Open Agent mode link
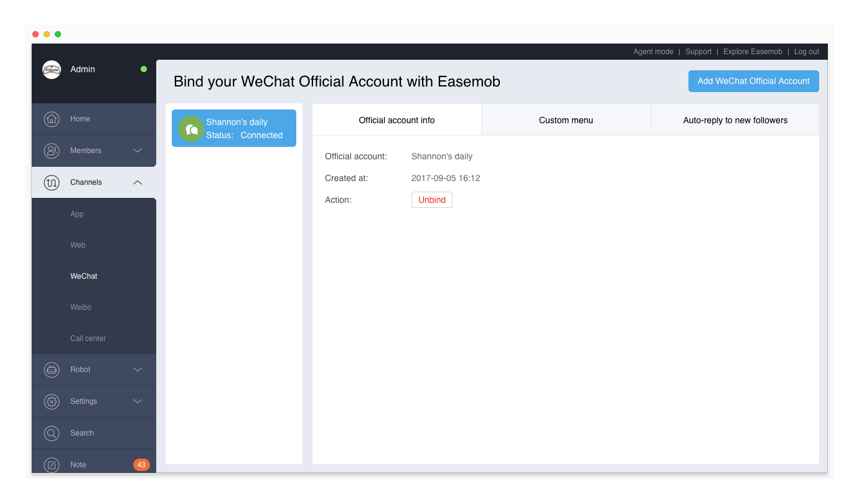Viewport: 859px width, 504px height. 653,52
